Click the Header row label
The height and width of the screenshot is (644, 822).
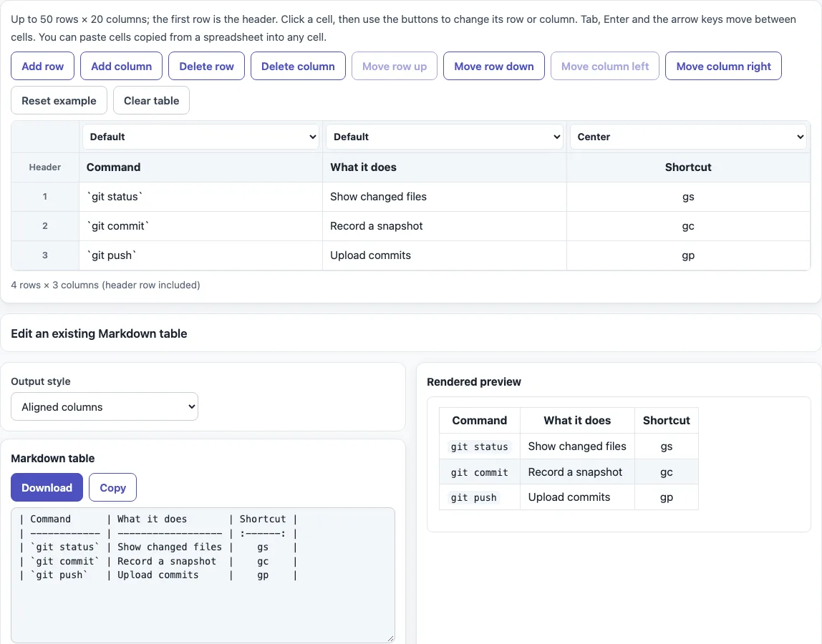[45, 167]
